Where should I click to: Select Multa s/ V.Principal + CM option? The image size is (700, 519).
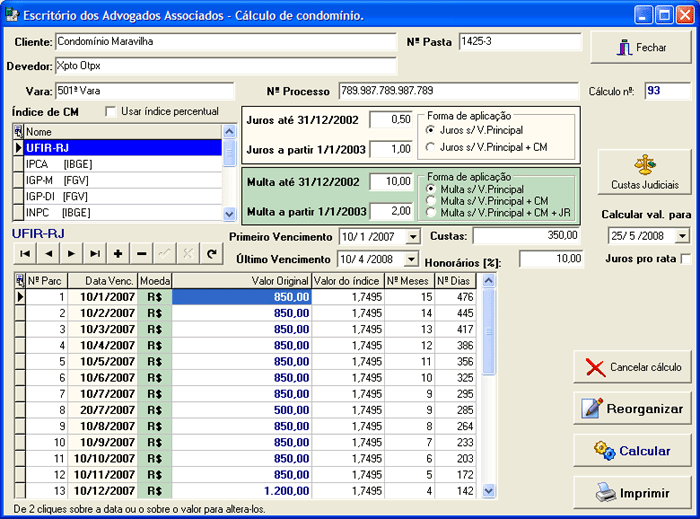click(430, 201)
